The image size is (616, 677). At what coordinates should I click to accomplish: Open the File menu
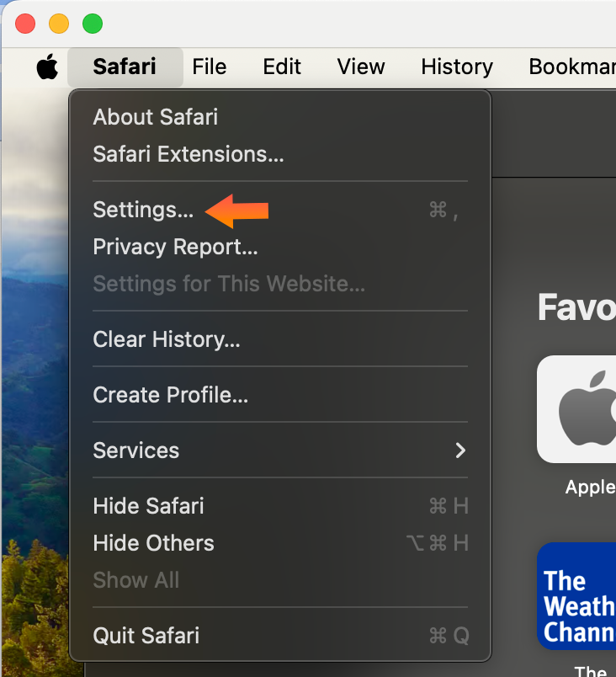pyautogui.click(x=210, y=67)
